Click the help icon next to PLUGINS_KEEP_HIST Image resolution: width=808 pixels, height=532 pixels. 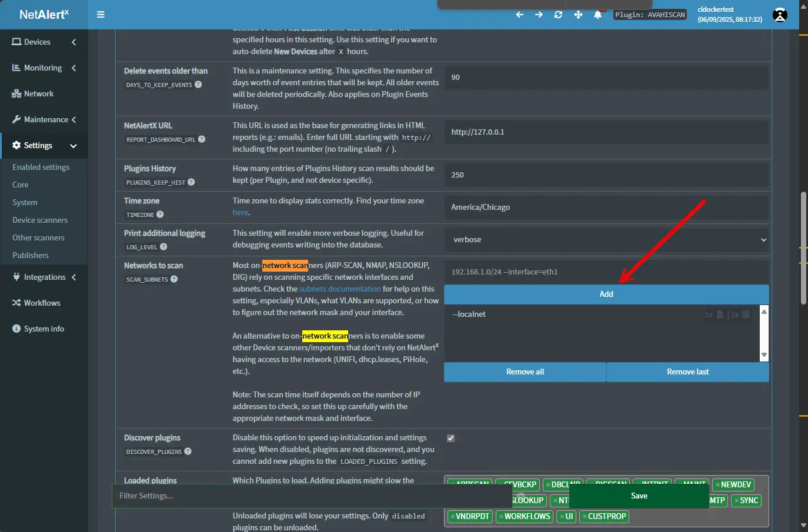click(x=191, y=182)
